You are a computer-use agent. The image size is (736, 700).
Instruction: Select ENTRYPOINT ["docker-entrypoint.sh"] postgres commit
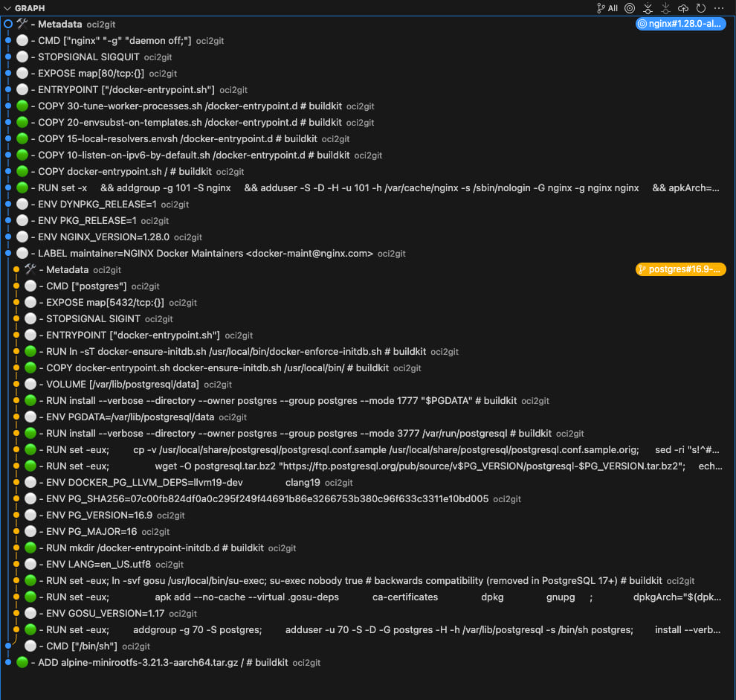(368, 335)
